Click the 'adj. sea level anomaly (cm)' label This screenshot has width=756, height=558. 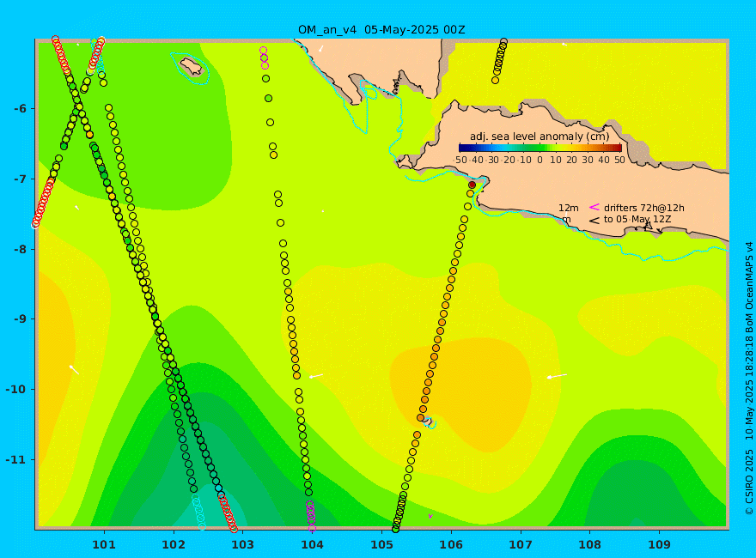pos(540,136)
